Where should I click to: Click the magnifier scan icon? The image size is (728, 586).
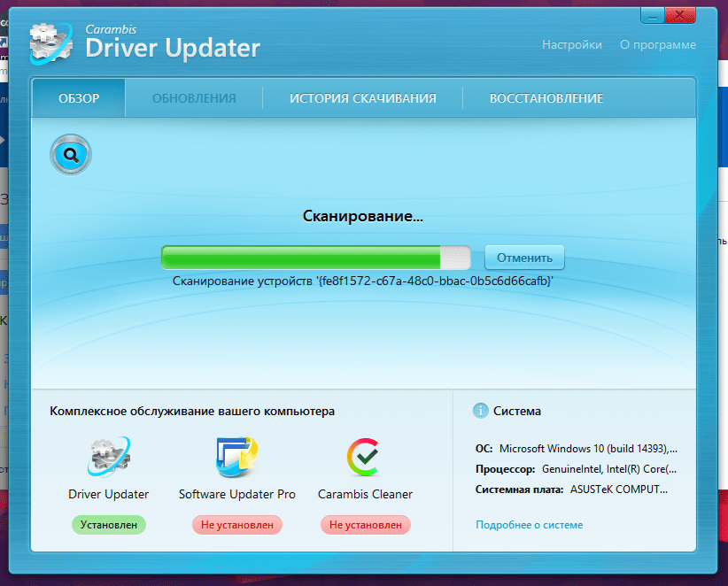(x=71, y=155)
